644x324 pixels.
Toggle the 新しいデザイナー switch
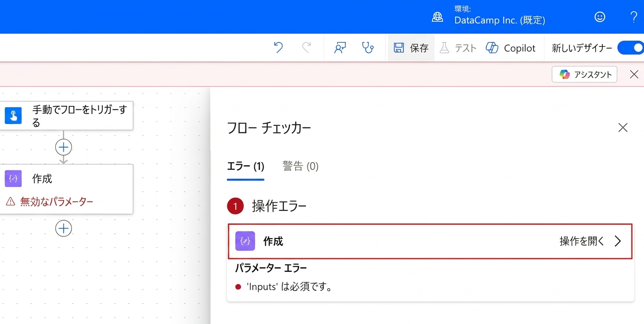(x=630, y=48)
